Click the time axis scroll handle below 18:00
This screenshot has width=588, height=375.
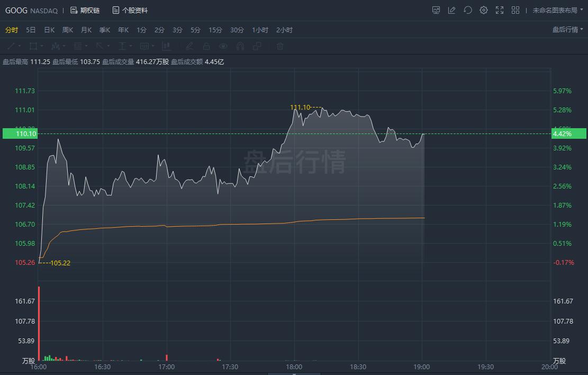tap(294, 373)
